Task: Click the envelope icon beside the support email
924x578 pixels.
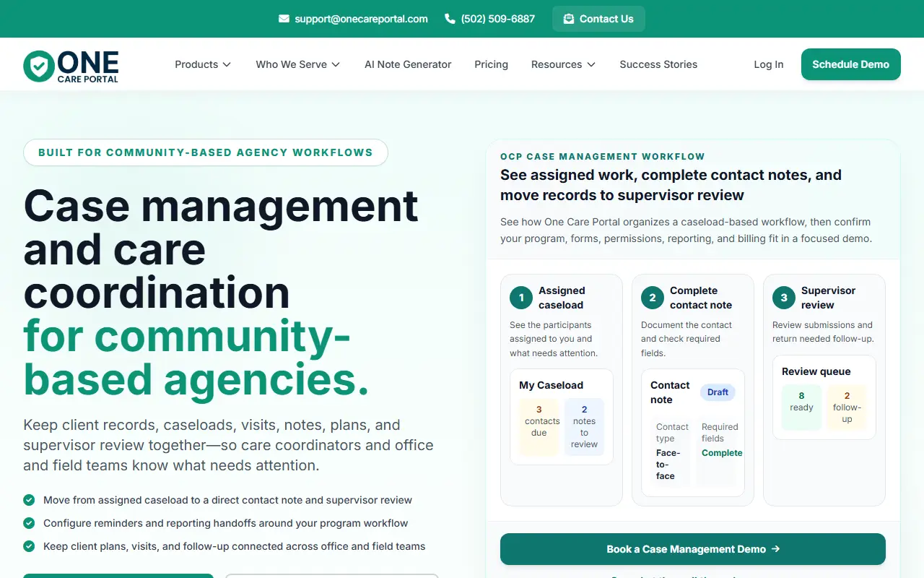Action: click(x=284, y=19)
